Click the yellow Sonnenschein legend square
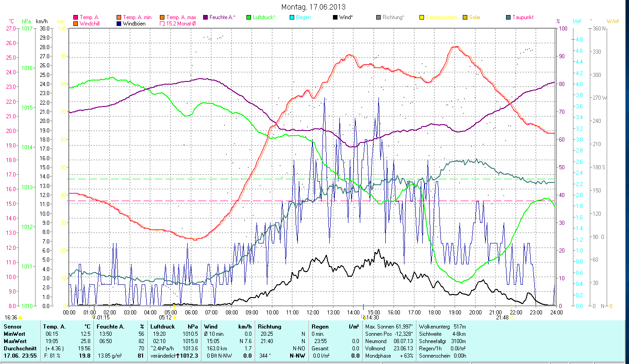This screenshot has width=629, height=364. (x=422, y=17)
